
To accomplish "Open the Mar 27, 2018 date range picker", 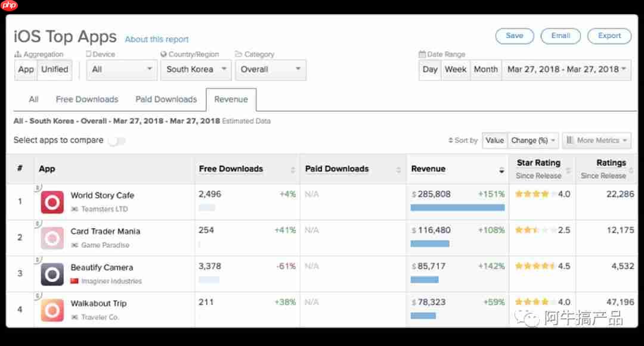I will coord(566,70).
